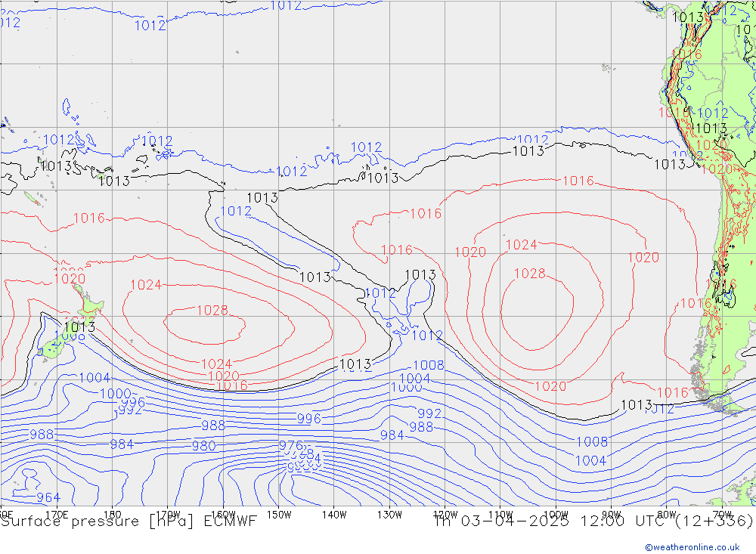Select the 100W longitude axis label
The image size is (756, 554).
coord(556,515)
